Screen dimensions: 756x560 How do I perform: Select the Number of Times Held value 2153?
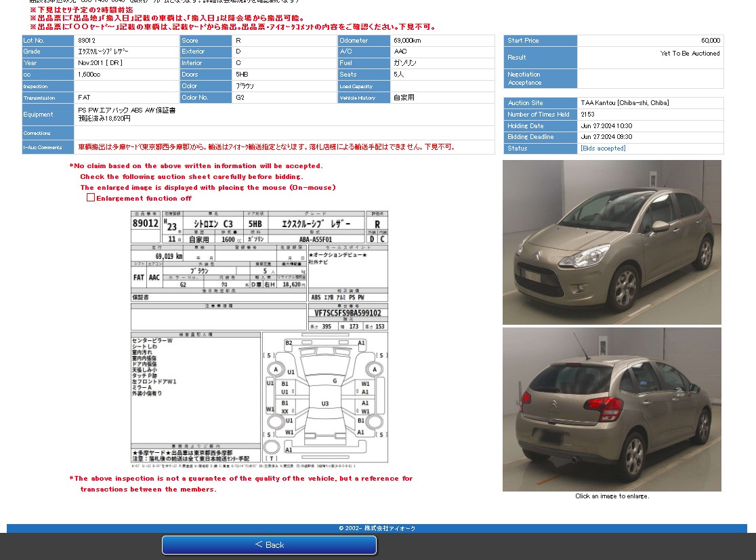click(x=588, y=115)
